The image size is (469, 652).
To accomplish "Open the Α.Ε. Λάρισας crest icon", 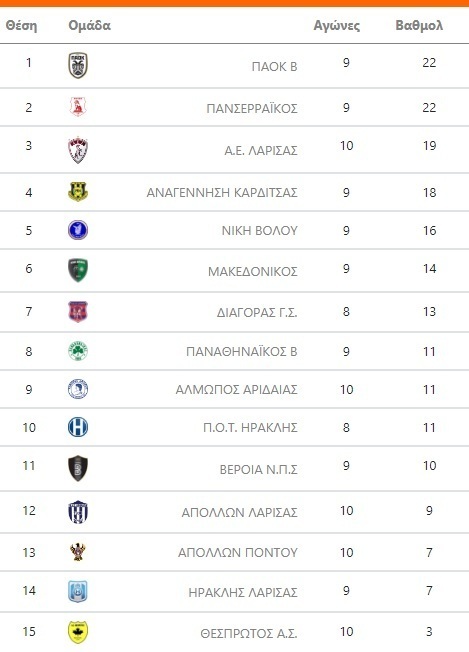I will click(78, 150).
